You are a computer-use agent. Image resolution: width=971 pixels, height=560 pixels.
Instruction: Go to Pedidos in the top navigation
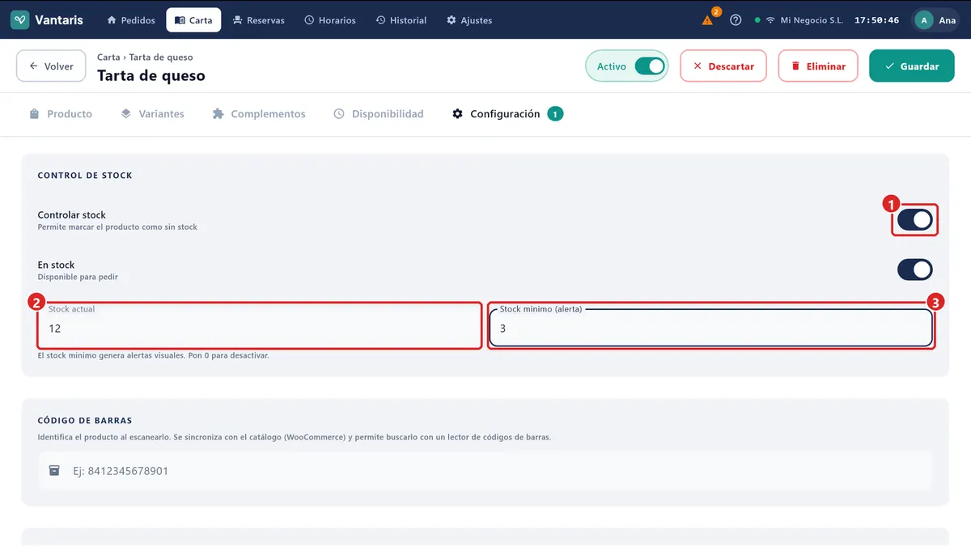[131, 20]
